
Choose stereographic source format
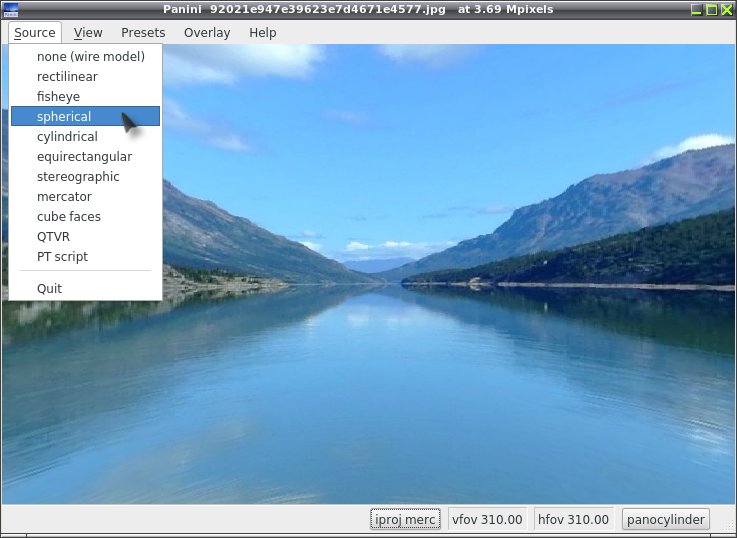[x=86, y=177]
